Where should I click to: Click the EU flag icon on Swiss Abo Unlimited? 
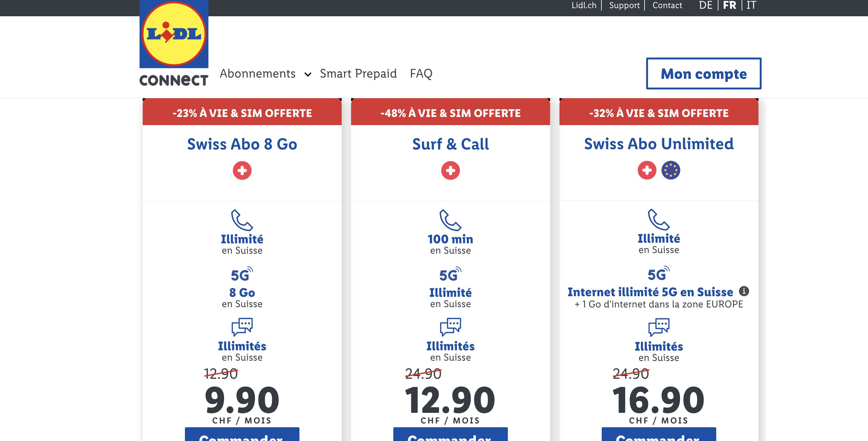[x=671, y=170]
